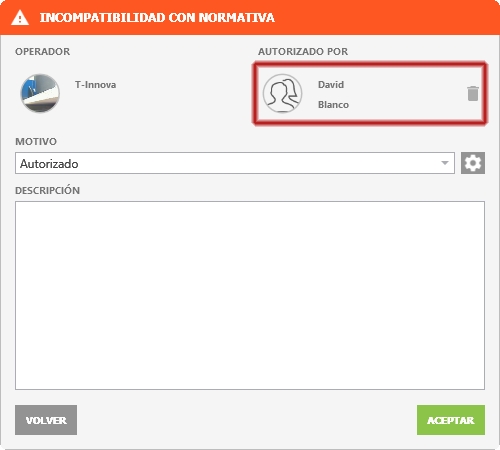Select the Autorizado text in dropdown
Screen dimensions: 500x450
49,164
